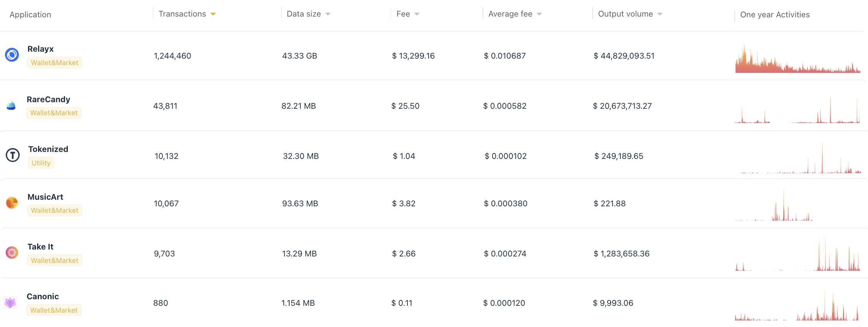868x327 pixels.
Task: Click the Canonic one year activity chart
Action: (797, 306)
